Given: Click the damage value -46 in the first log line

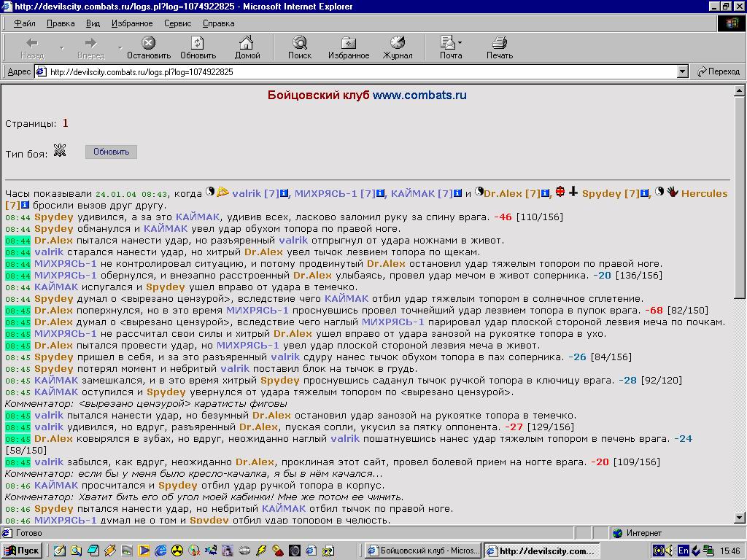Looking at the screenshot, I should pos(503,217).
